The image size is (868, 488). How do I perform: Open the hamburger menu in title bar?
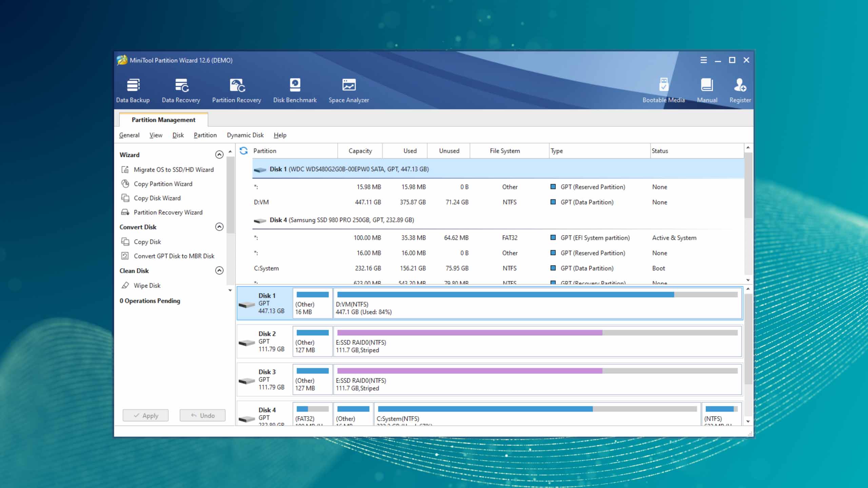704,60
